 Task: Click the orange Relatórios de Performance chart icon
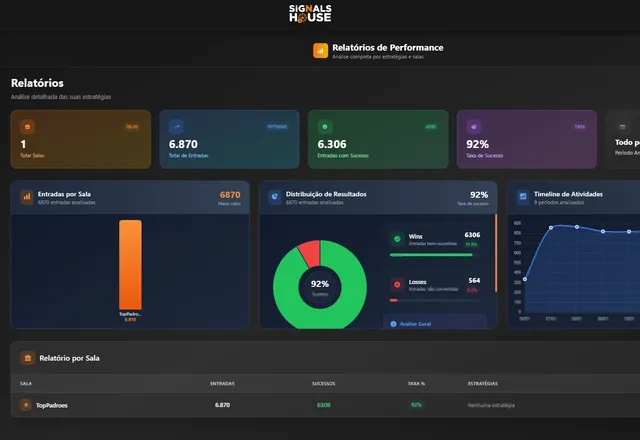click(320, 51)
